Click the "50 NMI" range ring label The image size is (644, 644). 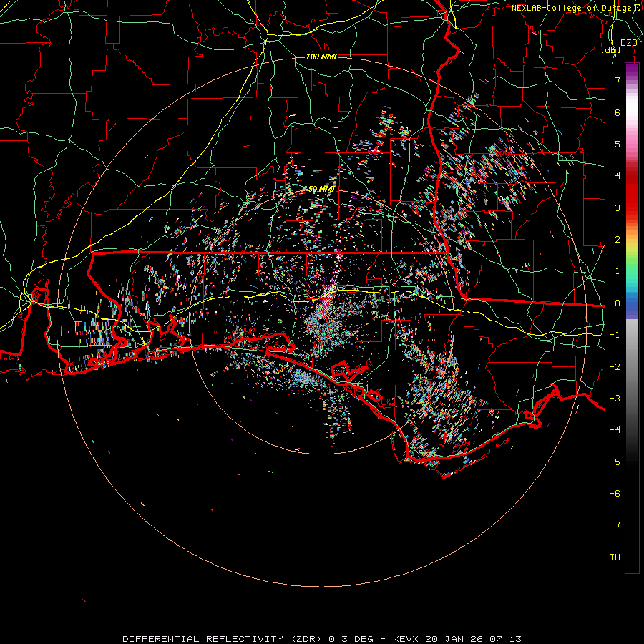[321, 190]
